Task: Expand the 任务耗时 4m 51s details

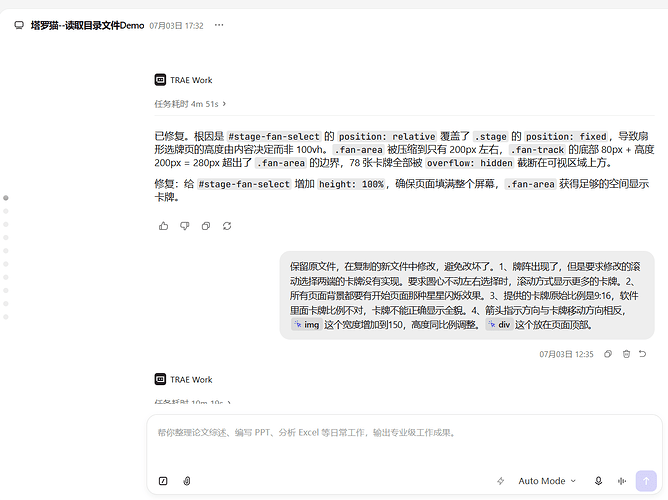Action: point(190,104)
